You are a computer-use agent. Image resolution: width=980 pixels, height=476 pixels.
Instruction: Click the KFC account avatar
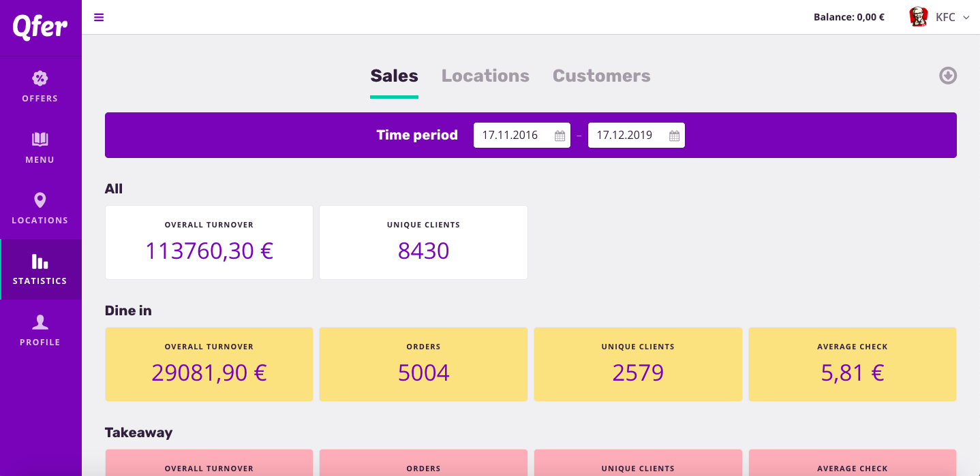tap(919, 17)
